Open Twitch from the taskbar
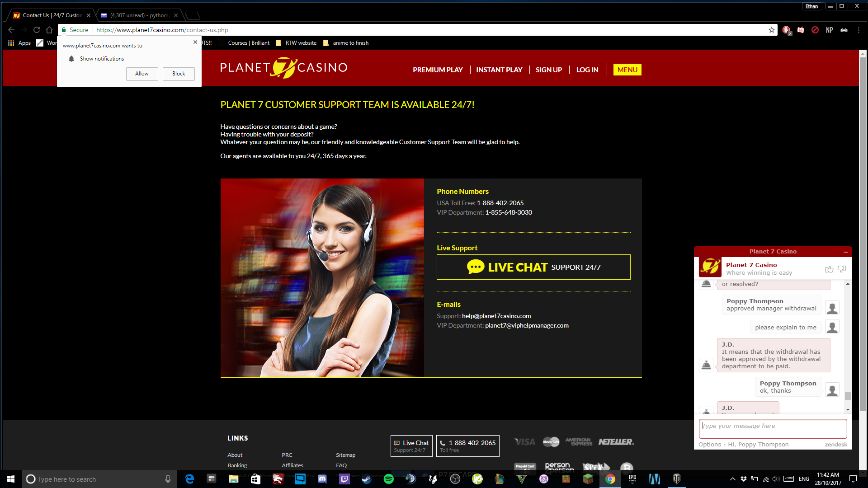868x488 pixels. pos(344,479)
